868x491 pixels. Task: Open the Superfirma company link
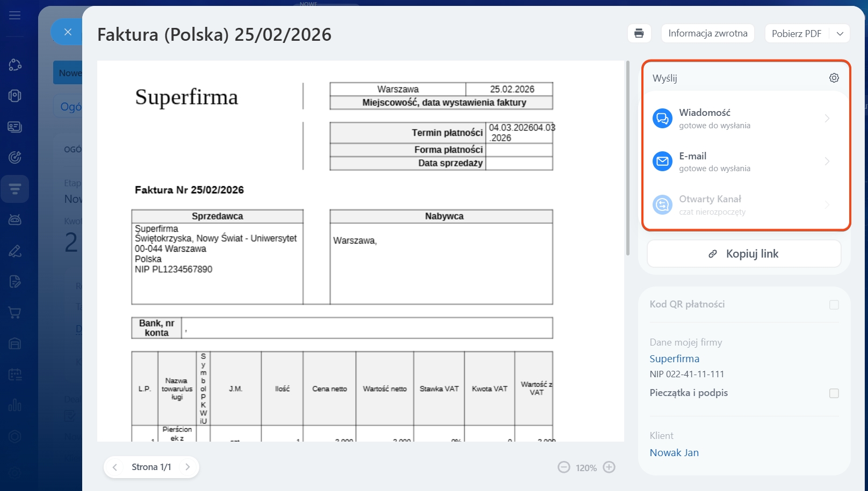pyautogui.click(x=674, y=358)
